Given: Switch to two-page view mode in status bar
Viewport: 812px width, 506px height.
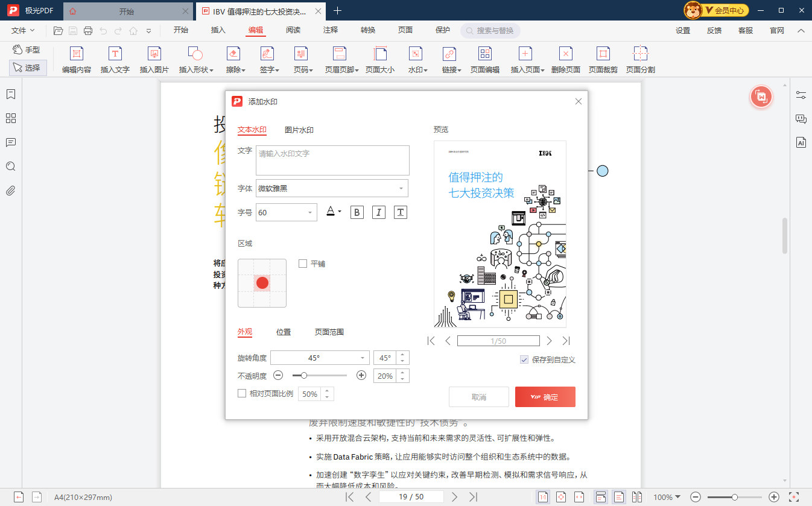Looking at the screenshot, I should pos(637,497).
